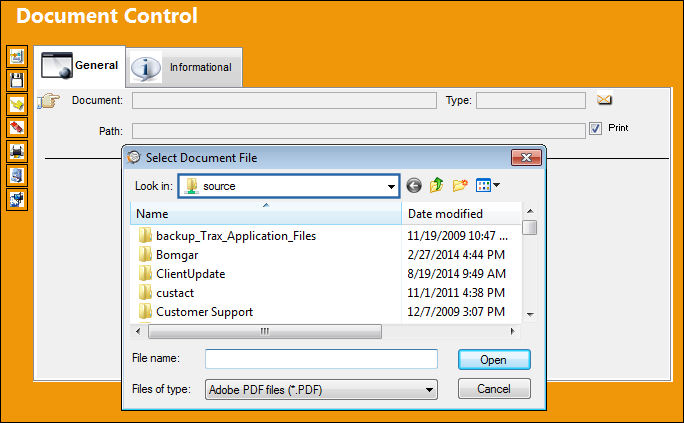Click the yellow arrow icon in left toolbar
Viewport: 684px width, 423px height.
pos(17,104)
